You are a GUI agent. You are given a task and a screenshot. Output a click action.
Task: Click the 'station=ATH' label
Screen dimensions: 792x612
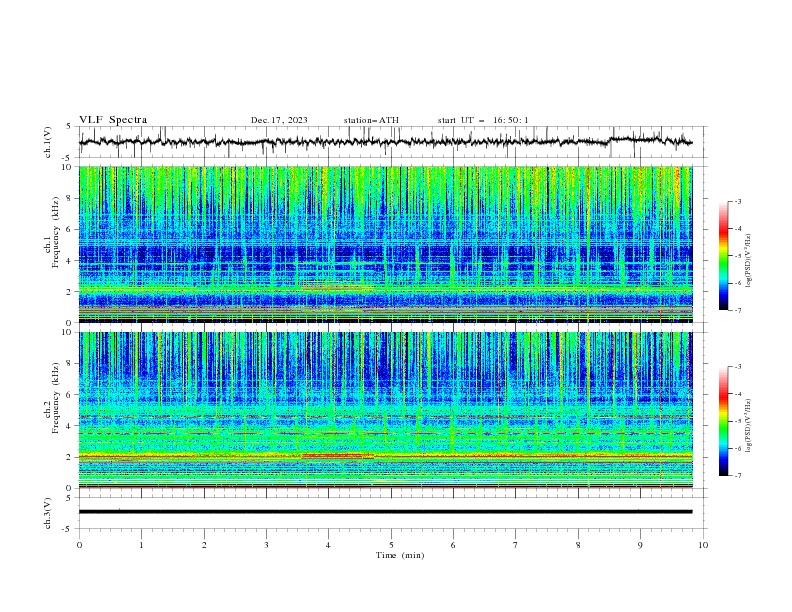pyautogui.click(x=371, y=120)
